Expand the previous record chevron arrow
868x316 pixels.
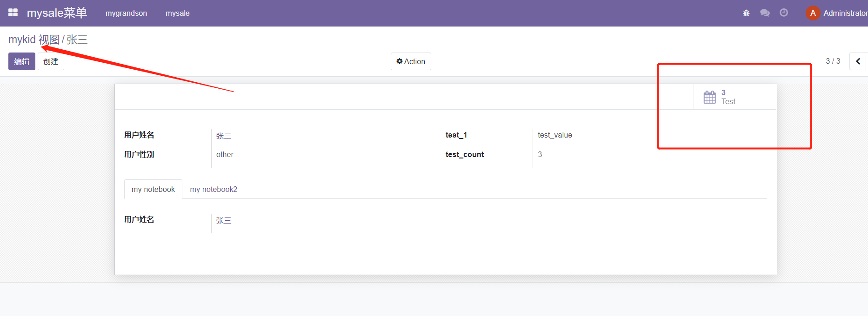coord(858,61)
